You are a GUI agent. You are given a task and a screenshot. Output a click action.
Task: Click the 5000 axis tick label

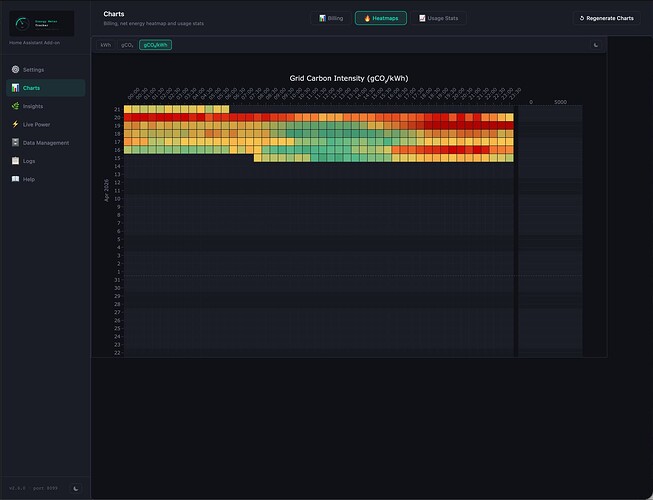[x=560, y=102]
